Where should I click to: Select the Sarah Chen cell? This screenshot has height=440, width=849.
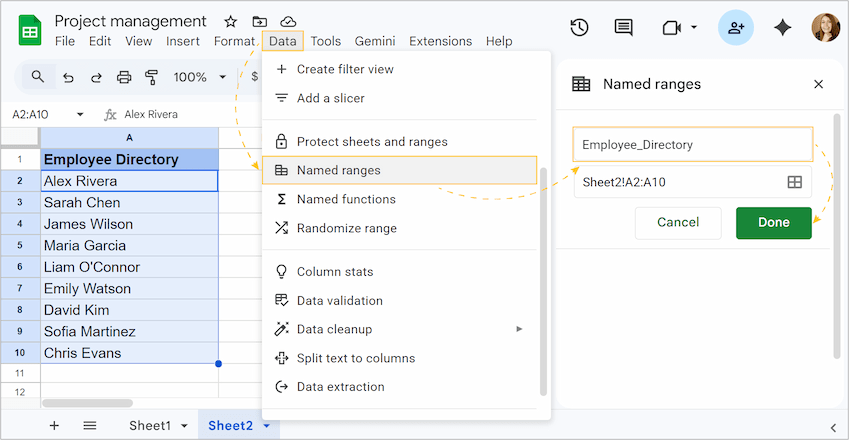129,202
